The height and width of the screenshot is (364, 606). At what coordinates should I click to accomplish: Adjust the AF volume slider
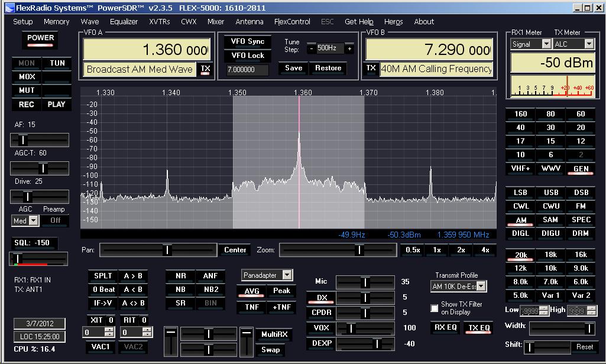click(x=22, y=140)
